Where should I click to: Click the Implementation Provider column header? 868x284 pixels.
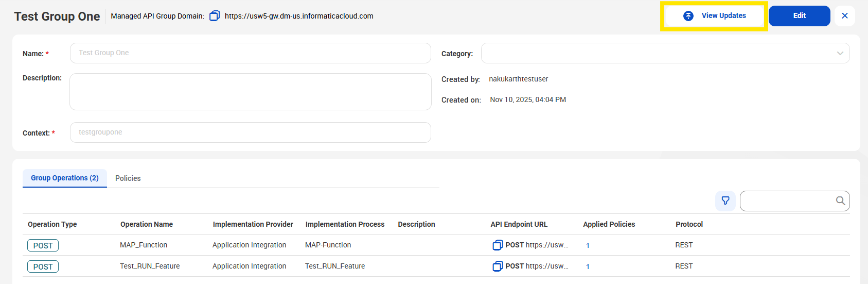tap(253, 225)
